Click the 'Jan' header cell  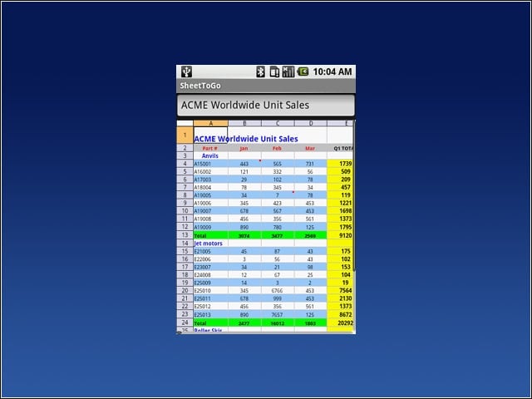(x=244, y=148)
